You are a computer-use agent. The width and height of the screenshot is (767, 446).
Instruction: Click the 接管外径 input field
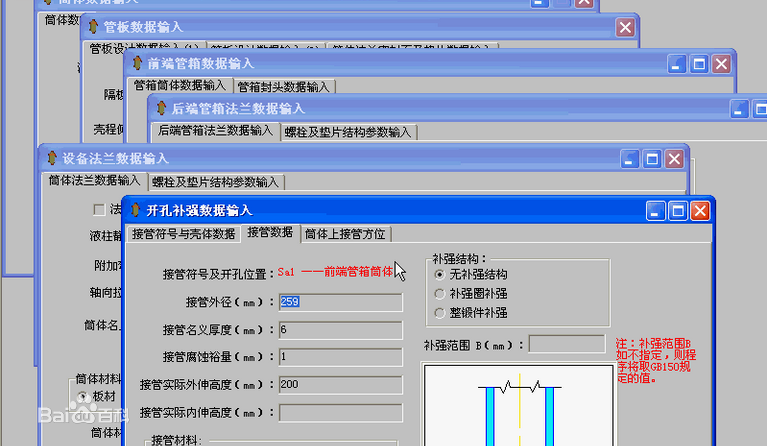(340, 302)
